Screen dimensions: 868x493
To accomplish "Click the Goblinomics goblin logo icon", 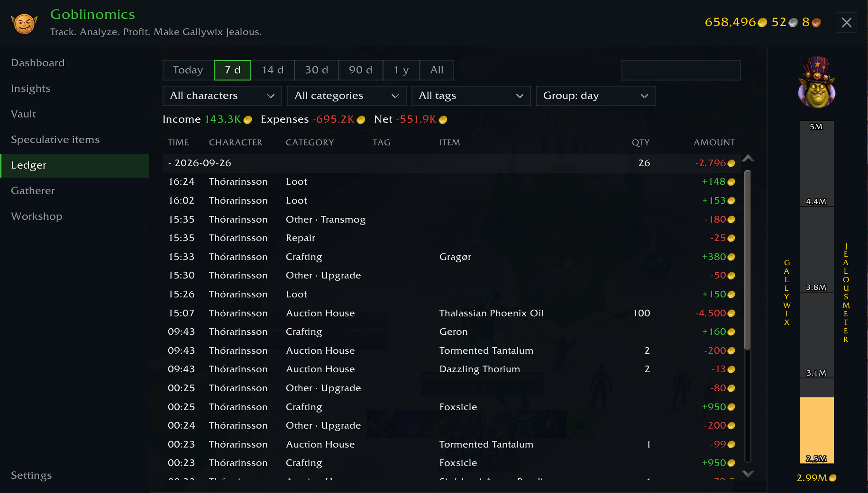I will coord(24,23).
